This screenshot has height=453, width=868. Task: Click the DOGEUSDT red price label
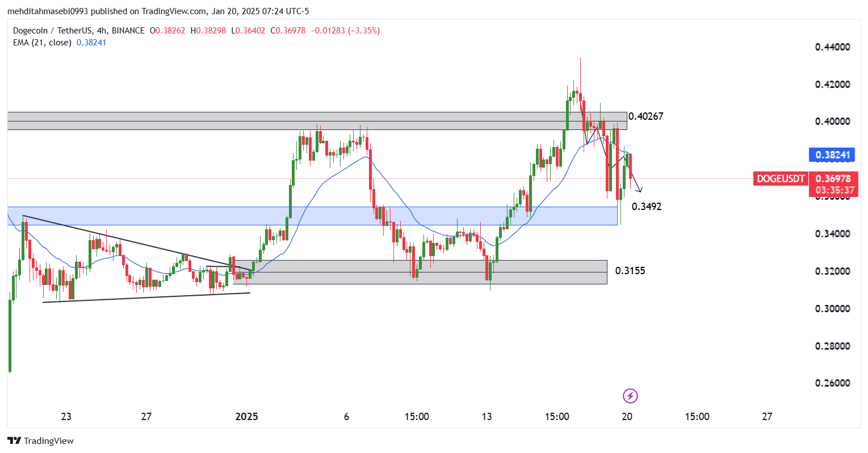click(x=781, y=179)
